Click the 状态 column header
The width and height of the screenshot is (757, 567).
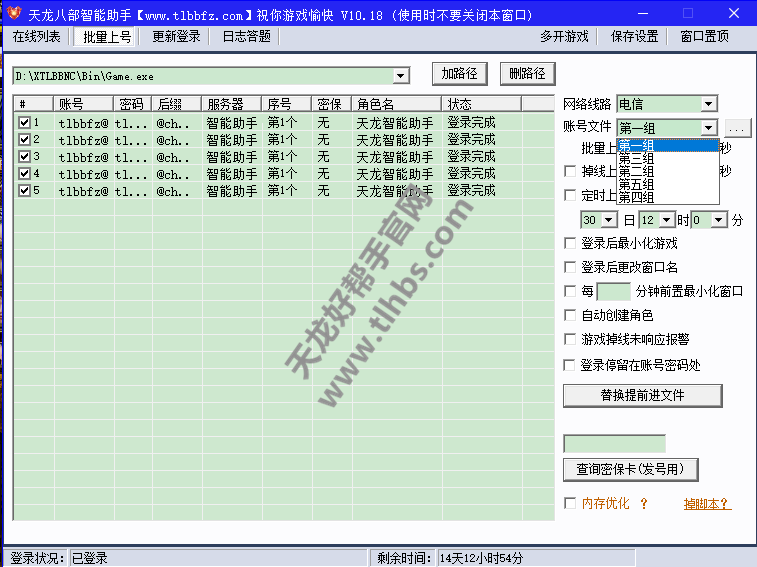(481, 104)
